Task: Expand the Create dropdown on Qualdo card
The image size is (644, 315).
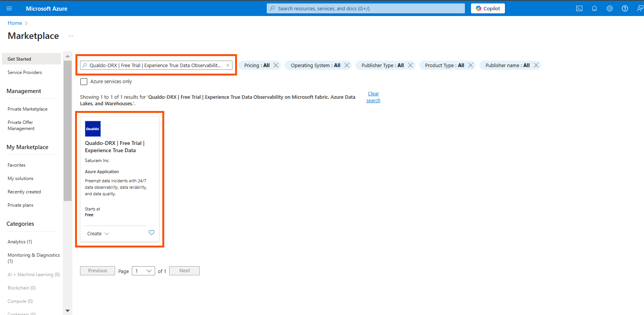Action: tap(98, 233)
